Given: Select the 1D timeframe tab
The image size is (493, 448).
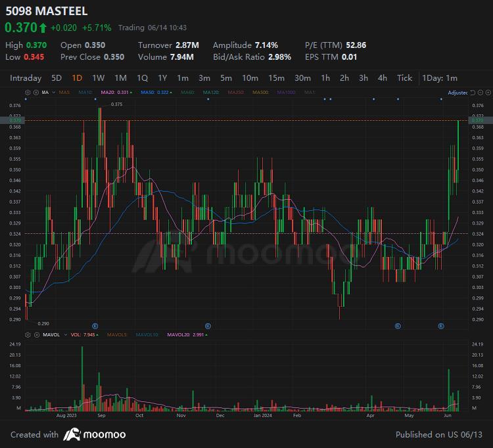Looking at the screenshot, I should (x=77, y=78).
